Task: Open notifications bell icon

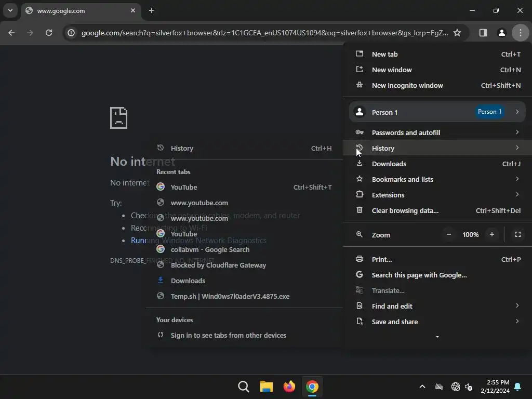Action: 517,387
